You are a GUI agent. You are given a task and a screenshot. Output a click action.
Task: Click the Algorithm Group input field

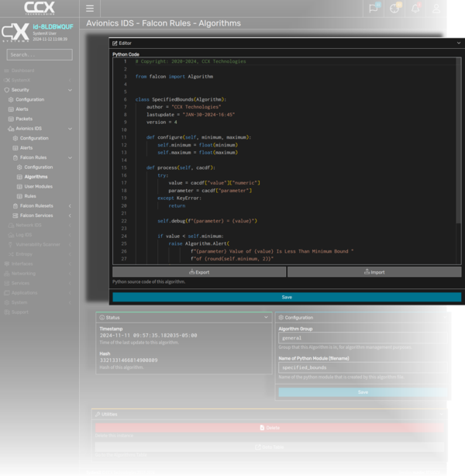[362, 338]
